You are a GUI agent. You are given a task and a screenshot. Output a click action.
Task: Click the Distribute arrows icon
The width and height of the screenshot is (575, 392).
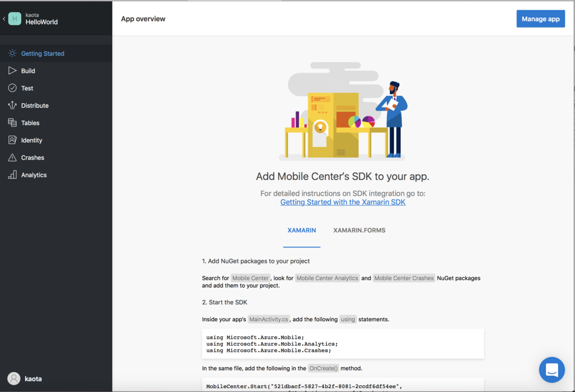pyautogui.click(x=12, y=105)
